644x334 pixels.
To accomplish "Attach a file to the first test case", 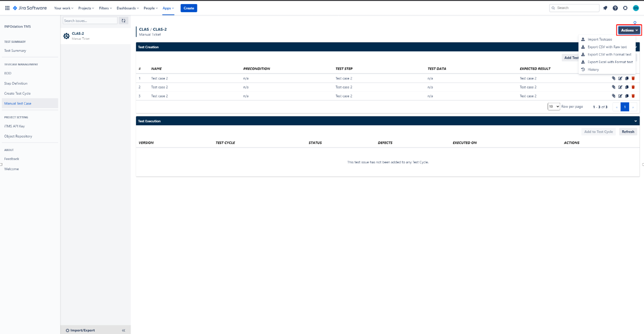I will point(613,78).
